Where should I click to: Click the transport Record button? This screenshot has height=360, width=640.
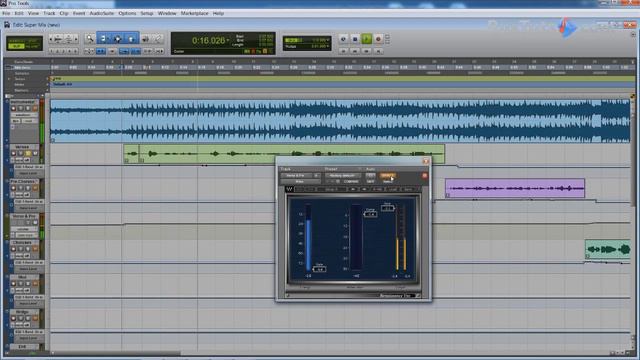(378, 39)
